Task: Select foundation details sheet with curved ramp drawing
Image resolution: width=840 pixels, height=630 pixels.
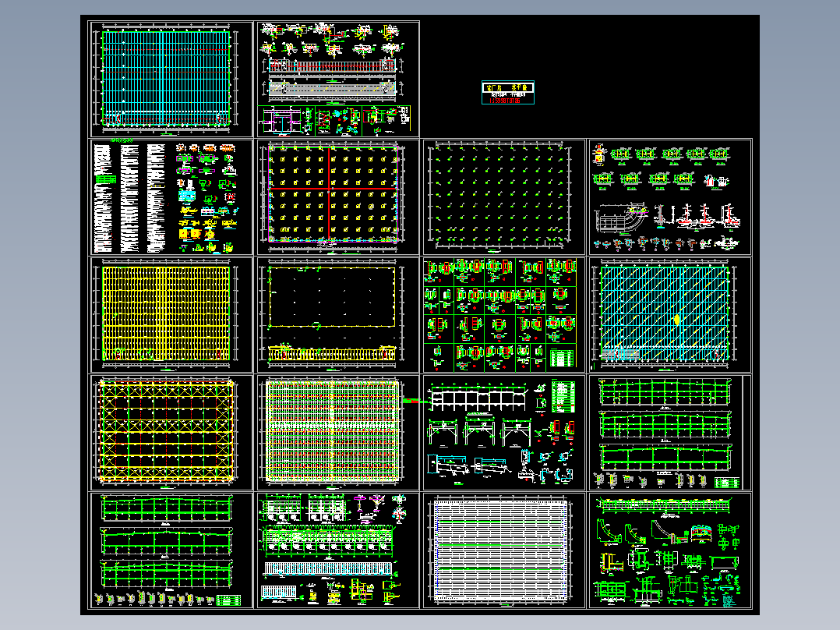Action: pos(670,196)
